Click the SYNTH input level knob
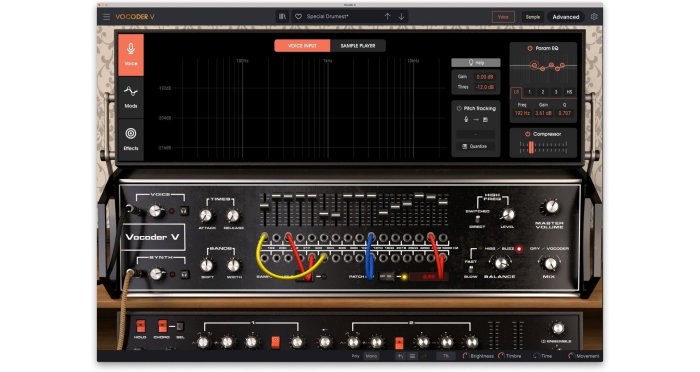Image resolution: width=700 pixels, height=372 pixels. point(156,273)
